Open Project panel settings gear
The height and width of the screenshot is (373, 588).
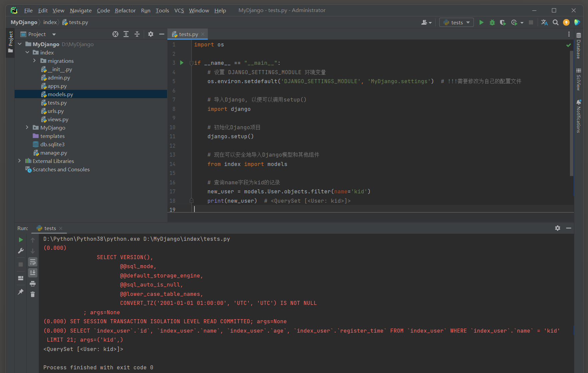pyautogui.click(x=151, y=34)
